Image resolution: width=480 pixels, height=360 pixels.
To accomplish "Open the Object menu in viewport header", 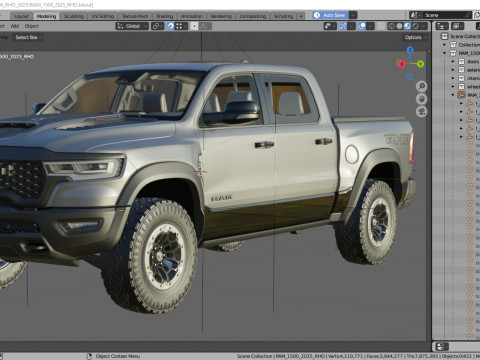I will [x=32, y=26].
